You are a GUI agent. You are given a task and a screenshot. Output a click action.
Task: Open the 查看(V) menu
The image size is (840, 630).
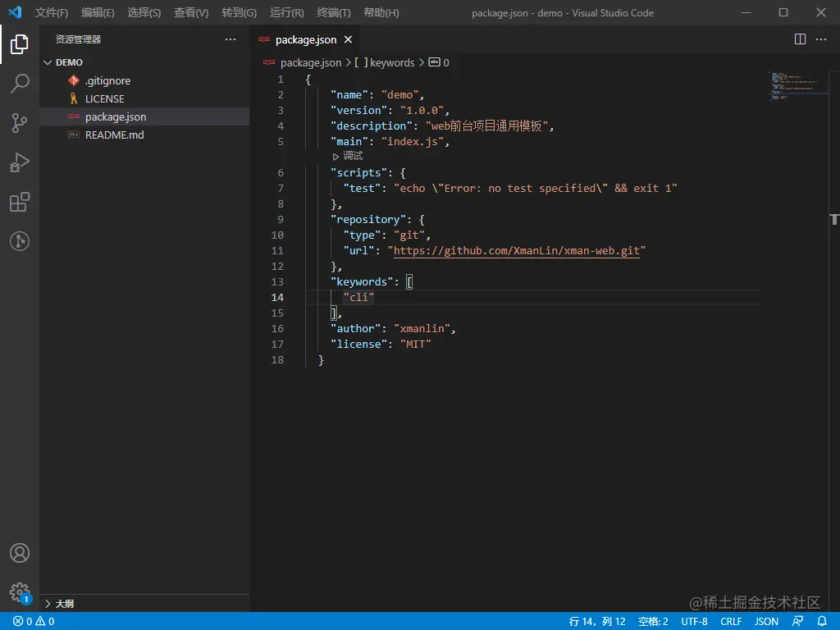coord(191,12)
